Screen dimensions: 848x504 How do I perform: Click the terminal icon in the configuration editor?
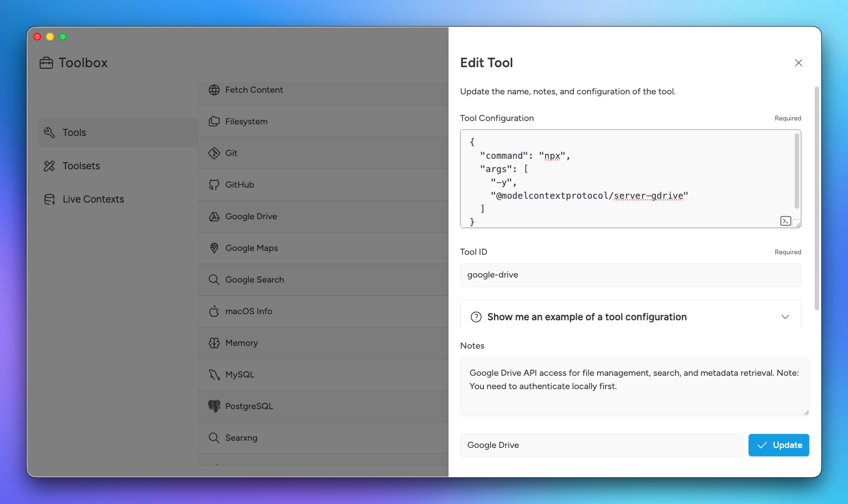click(x=785, y=220)
